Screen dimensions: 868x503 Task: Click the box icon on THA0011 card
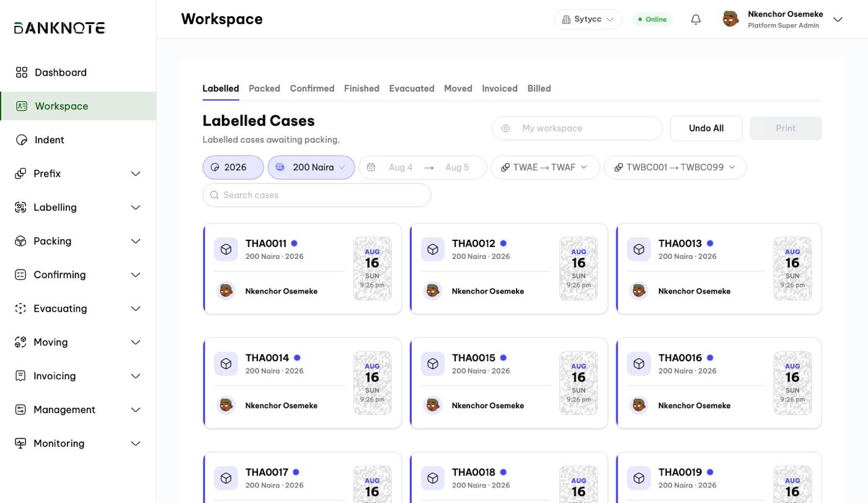coord(226,249)
